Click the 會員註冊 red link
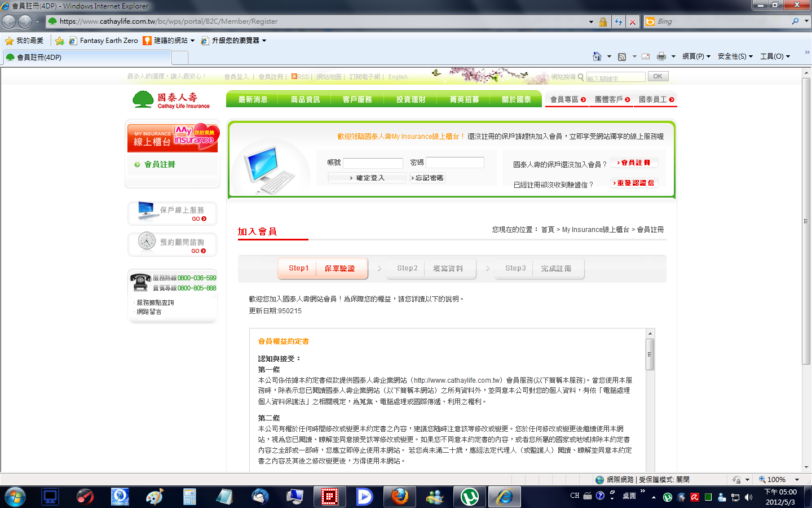Viewport: 812px width, 508px height. pyautogui.click(x=635, y=163)
